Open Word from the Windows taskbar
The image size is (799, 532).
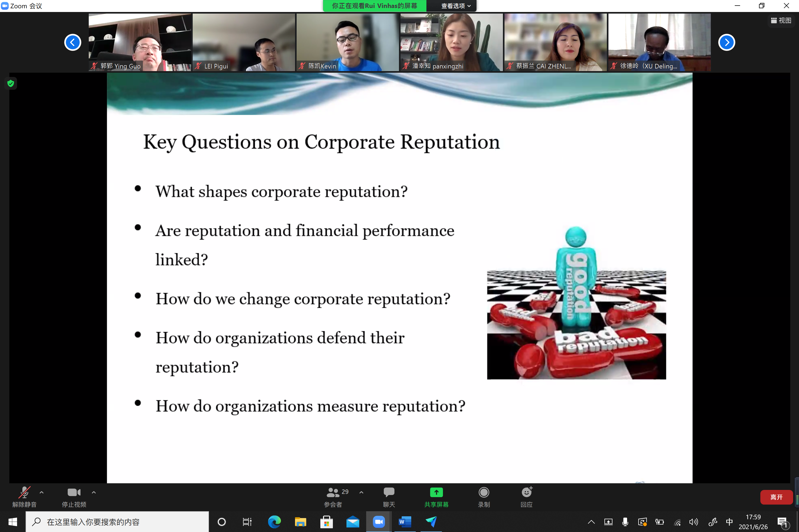[x=405, y=521]
